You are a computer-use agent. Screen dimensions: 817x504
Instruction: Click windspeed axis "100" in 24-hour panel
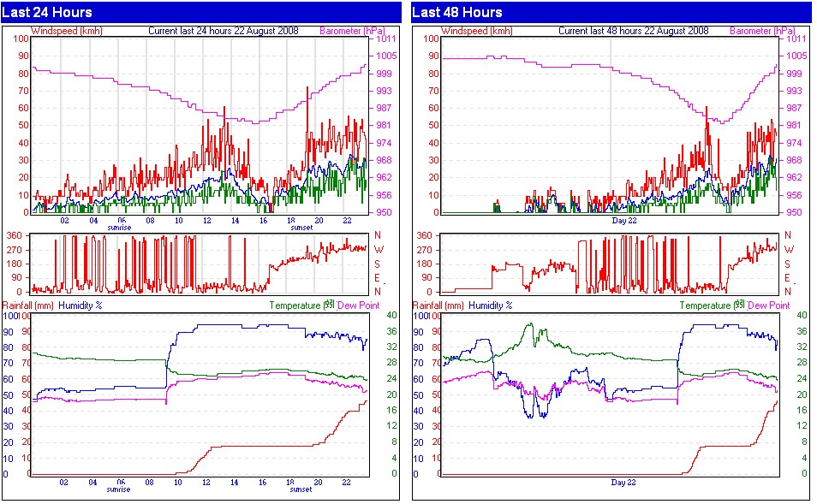point(21,39)
